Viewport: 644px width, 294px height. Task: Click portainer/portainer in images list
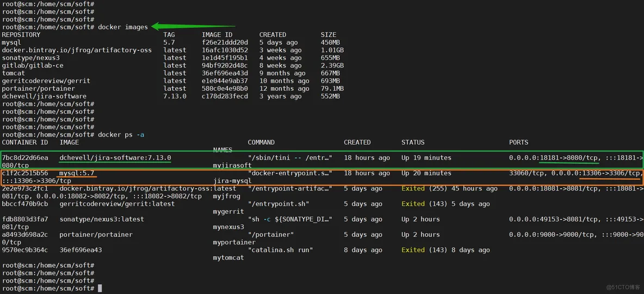pos(38,88)
